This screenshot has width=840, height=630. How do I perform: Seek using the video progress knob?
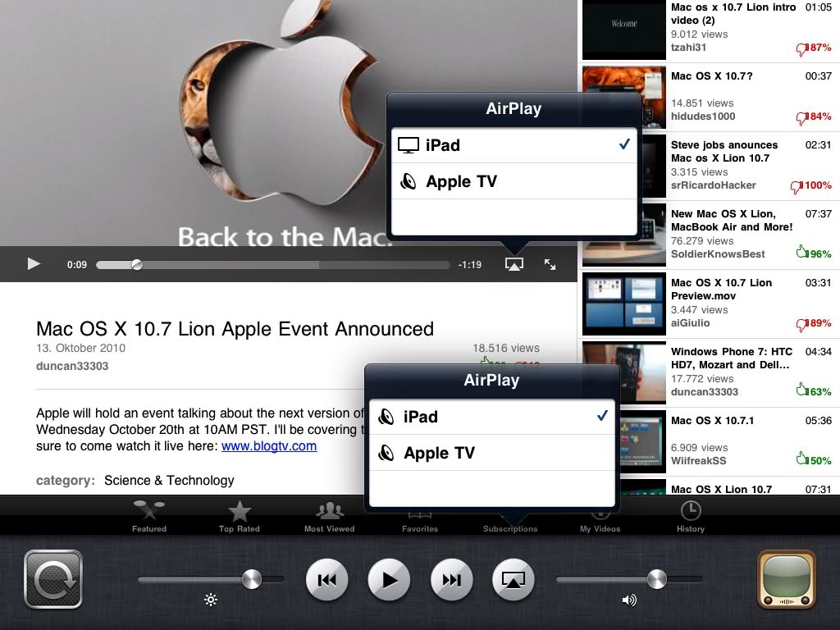point(137,265)
